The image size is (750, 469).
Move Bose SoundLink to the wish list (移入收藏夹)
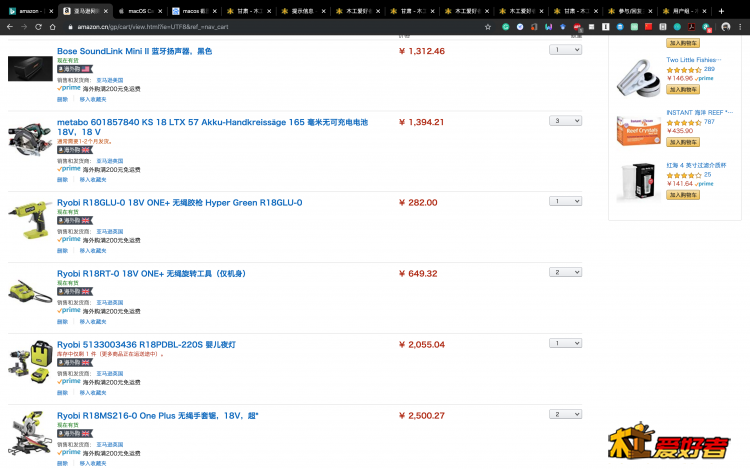point(93,99)
